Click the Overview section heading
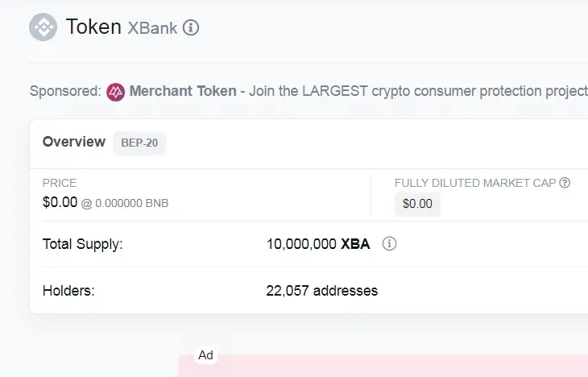588x377 pixels. (x=74, y=142)
